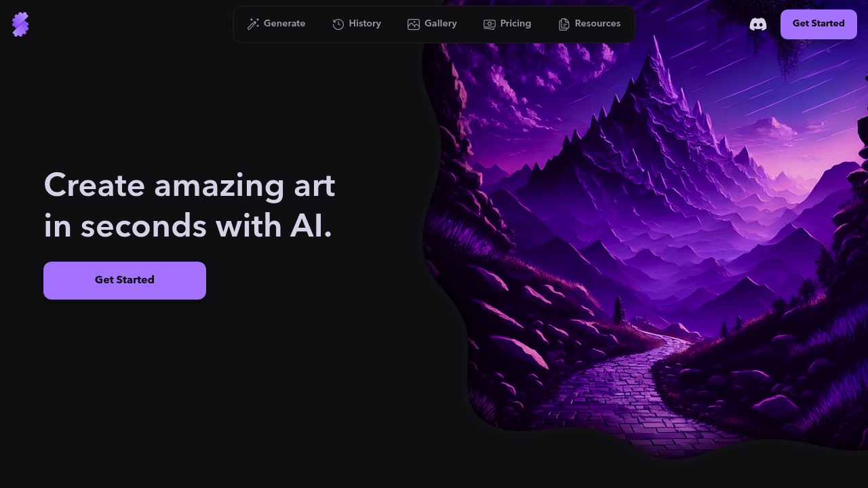868x488 pixels.
Task: Click the header Get Started button
Action: (x=818, y=24)
